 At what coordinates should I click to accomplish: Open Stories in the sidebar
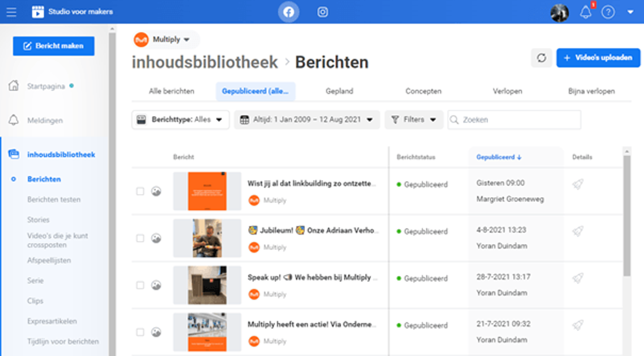point(38,220)
